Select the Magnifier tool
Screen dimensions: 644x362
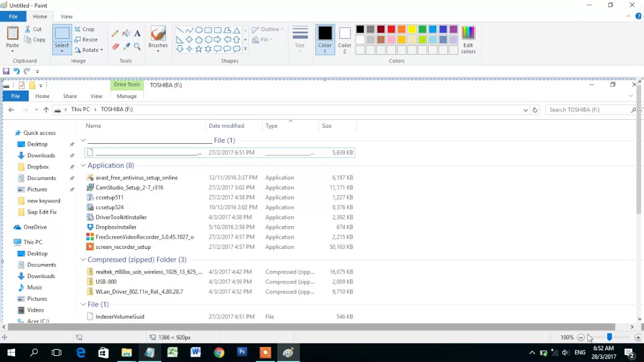(x=137, y=46)
